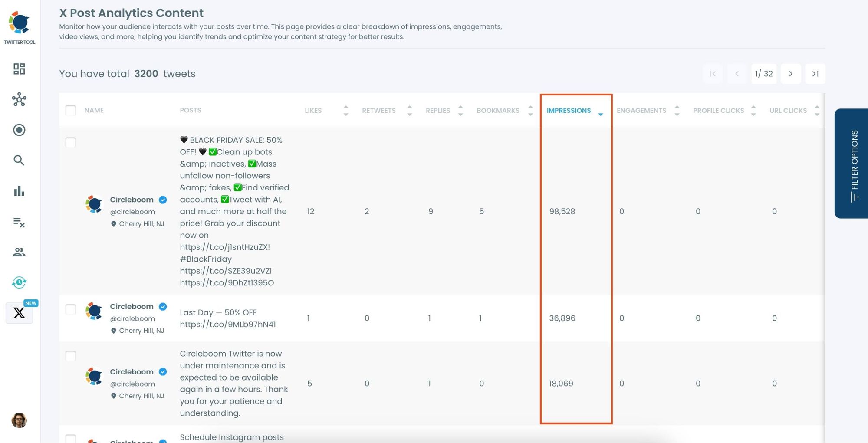This screenshot has height=443, width=868.
Task: Click @circleboom handle in Black Friday row
Action: 132,212
